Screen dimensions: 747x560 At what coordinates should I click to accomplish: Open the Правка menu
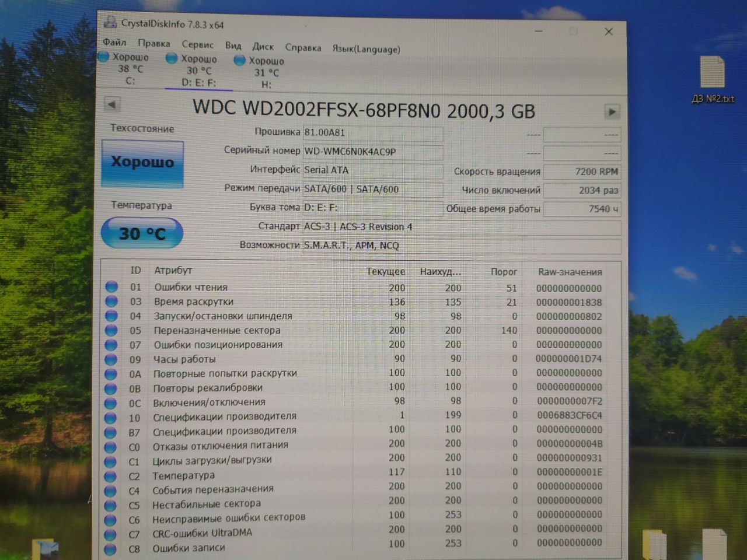point(153,43)
